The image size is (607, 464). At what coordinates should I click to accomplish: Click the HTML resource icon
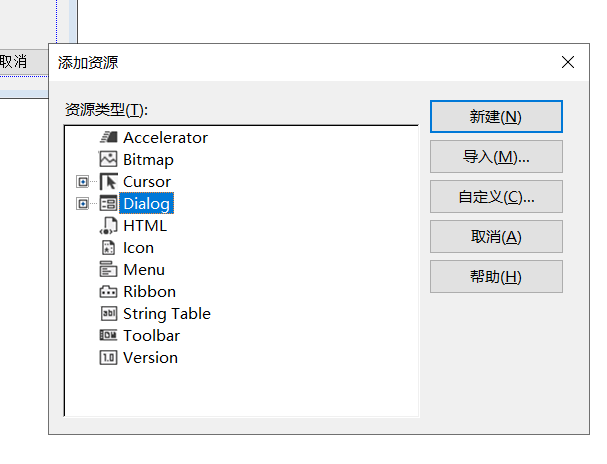click(109, 226)
